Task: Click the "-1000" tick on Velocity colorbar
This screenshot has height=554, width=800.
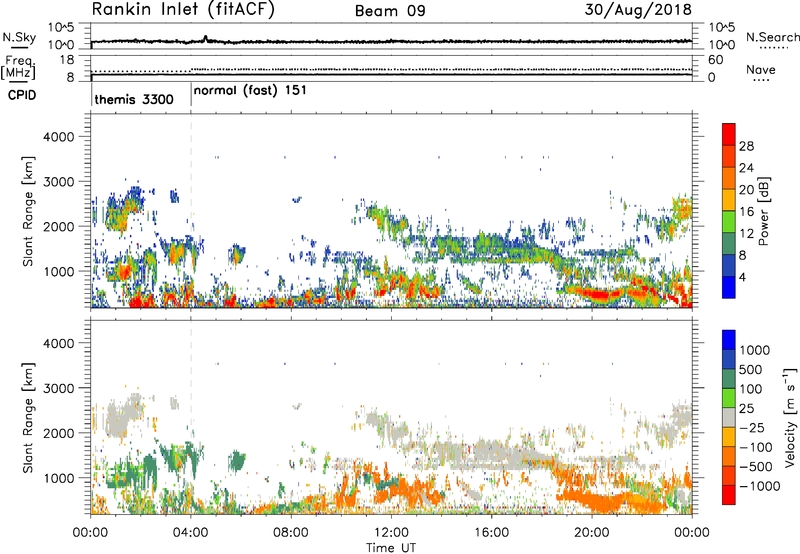Action: pos(759,486)
